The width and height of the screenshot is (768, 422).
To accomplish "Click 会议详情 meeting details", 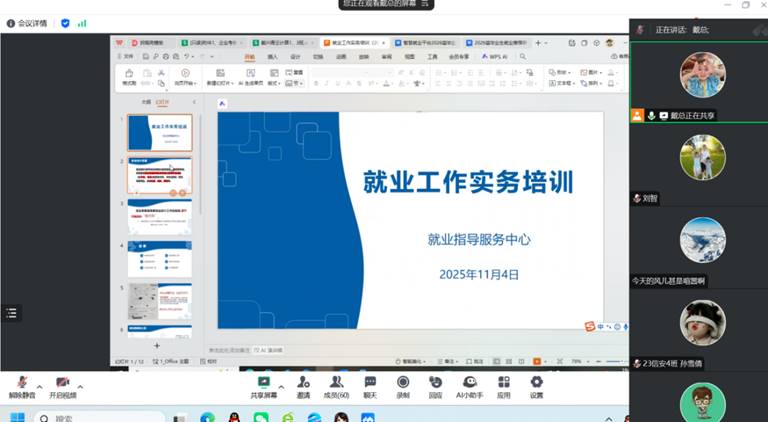I will pyautogui.click(x=26, y=23).
